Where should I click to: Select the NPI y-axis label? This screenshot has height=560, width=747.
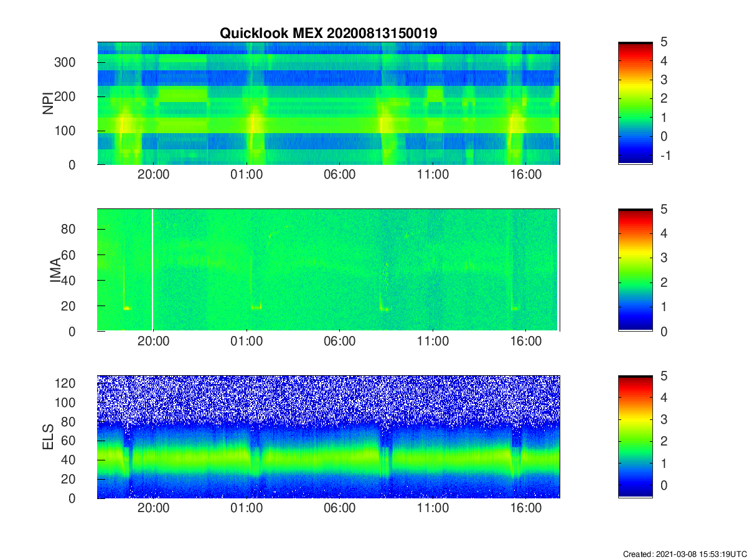click(47, 103)
